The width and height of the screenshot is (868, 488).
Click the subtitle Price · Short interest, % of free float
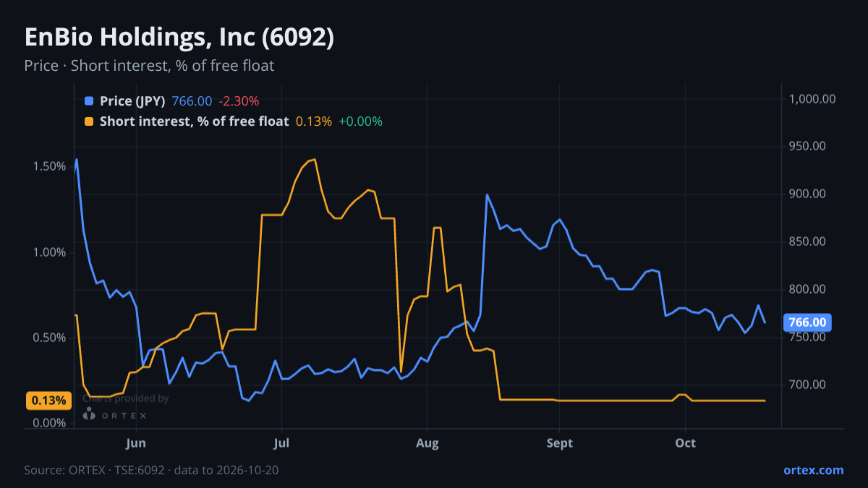point(149,66)
